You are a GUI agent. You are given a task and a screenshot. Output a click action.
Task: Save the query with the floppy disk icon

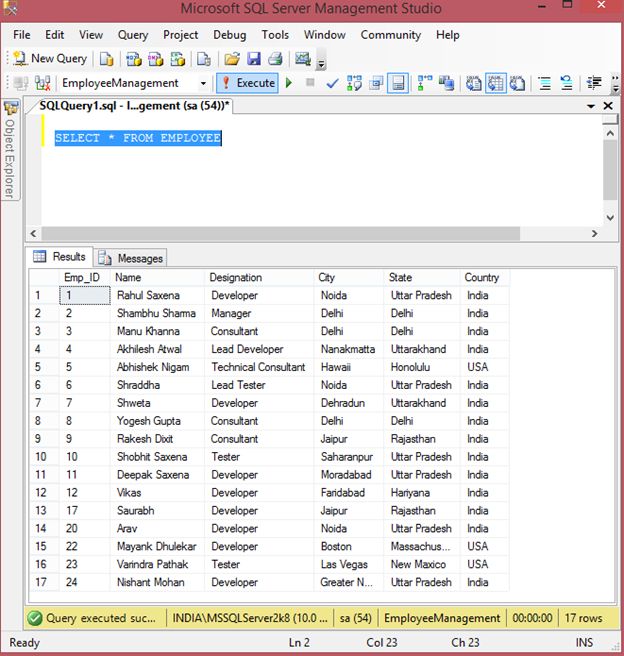[x=254, y=59]
